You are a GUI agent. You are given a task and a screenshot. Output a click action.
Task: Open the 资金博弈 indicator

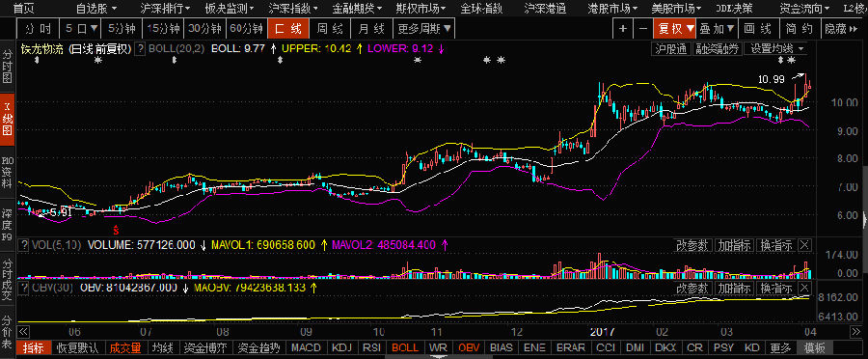(206, 348)
